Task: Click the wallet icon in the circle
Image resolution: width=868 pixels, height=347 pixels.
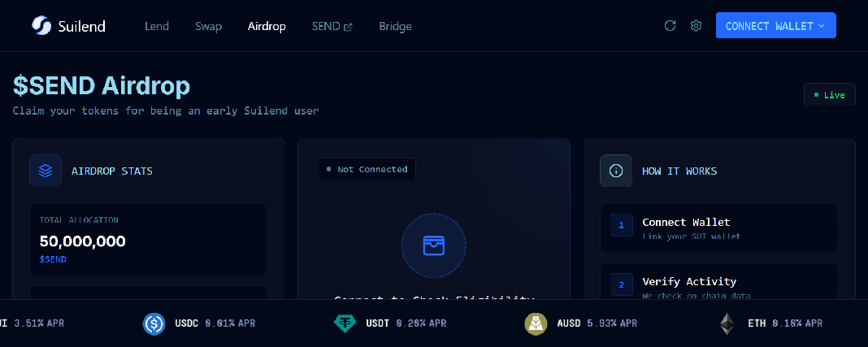Action: tap(433, 245)
